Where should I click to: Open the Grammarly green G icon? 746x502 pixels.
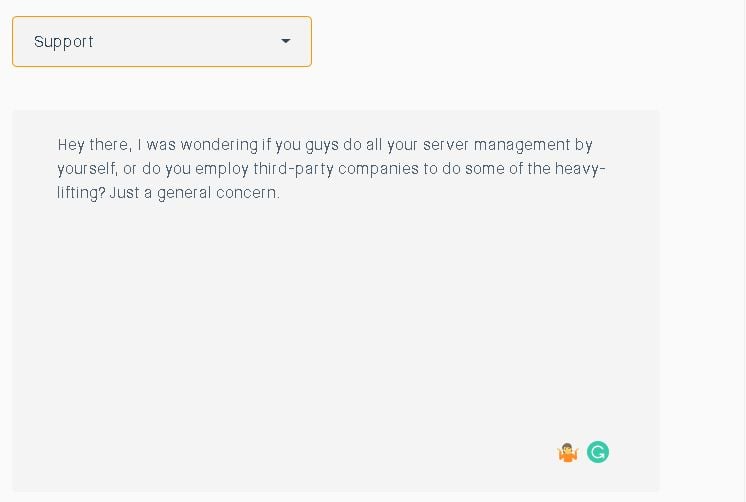tap(598, 452)
